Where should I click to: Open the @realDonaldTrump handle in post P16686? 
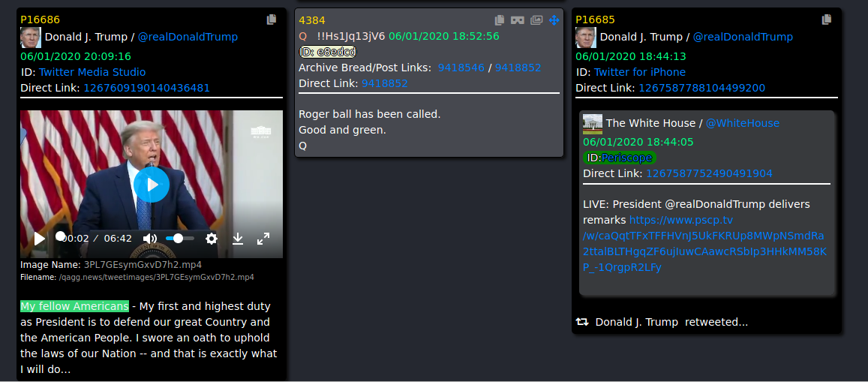188,37
